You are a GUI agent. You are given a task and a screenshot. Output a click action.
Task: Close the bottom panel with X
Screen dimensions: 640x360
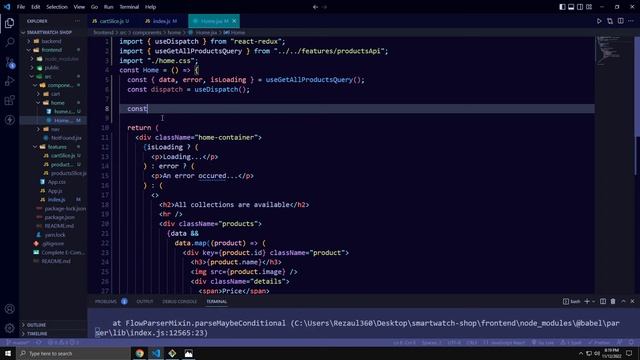point(632,301)
